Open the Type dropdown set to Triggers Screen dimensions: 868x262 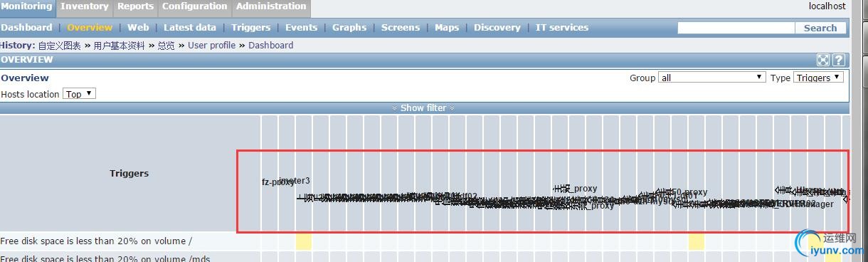818,78
